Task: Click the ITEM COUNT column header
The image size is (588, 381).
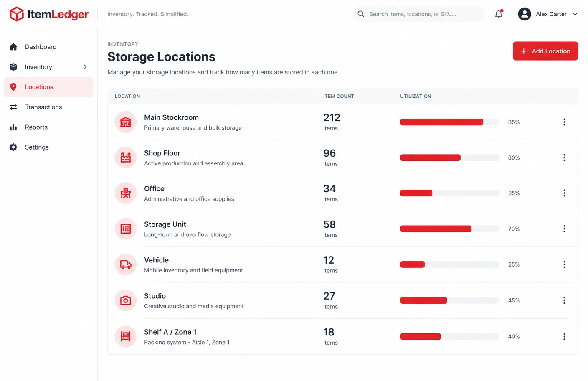Action: coord(339,96)
